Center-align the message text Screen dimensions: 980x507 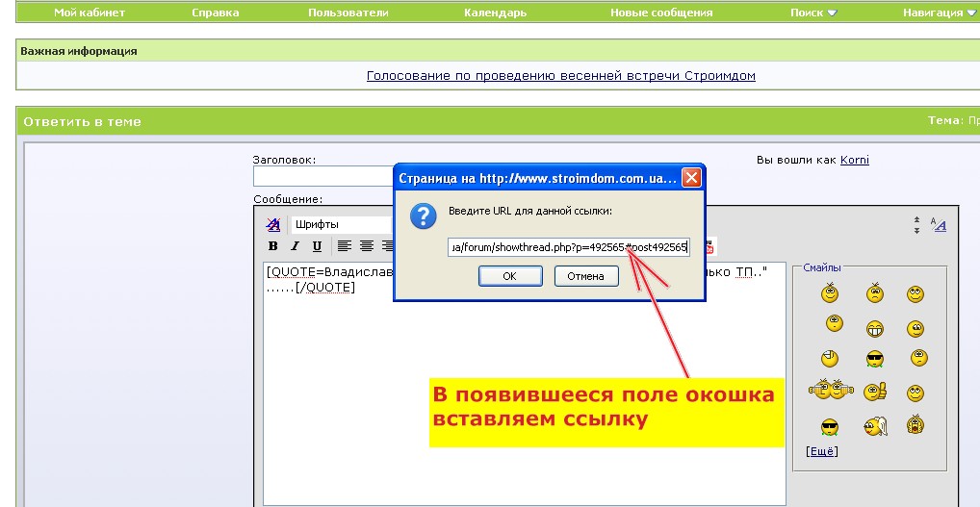[x=366, y=246]
